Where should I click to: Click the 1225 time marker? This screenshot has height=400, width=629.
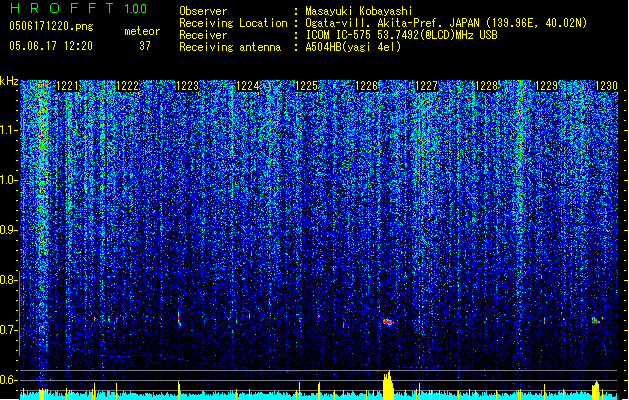307,86
